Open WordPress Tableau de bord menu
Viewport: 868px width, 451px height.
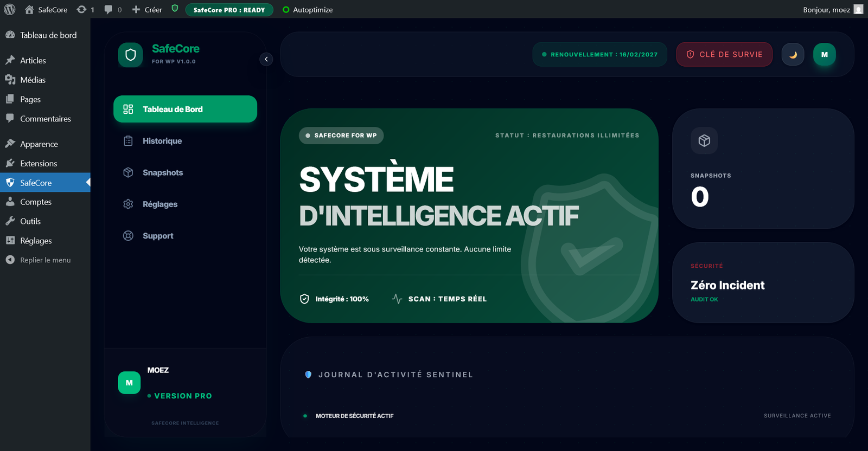coord(45,35)
